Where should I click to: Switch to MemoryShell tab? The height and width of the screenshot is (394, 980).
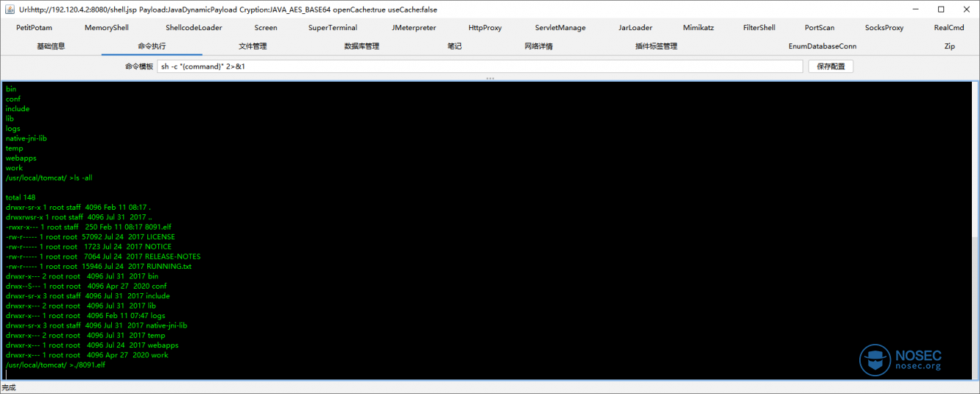(106, 28)
